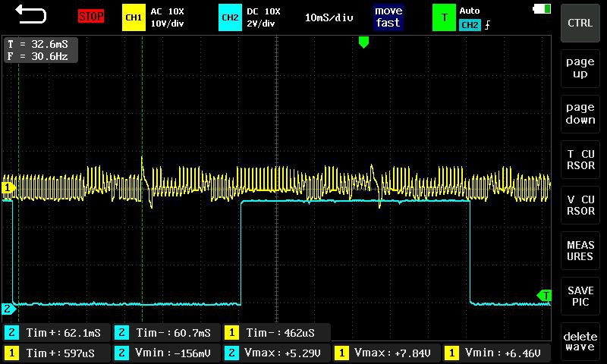
Task: Open the yellow CH1 channel settings
Action: (x=134, y=17)
